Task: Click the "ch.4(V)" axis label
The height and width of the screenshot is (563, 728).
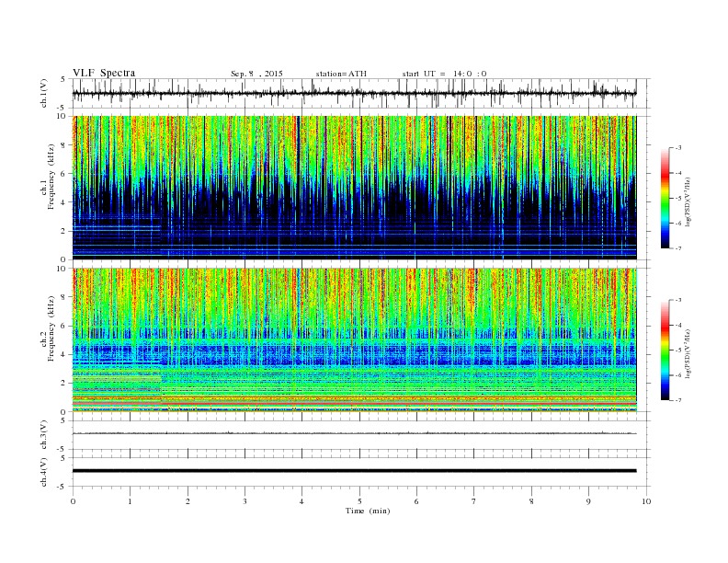Action: pyautogui.click(x=43, y=472)
